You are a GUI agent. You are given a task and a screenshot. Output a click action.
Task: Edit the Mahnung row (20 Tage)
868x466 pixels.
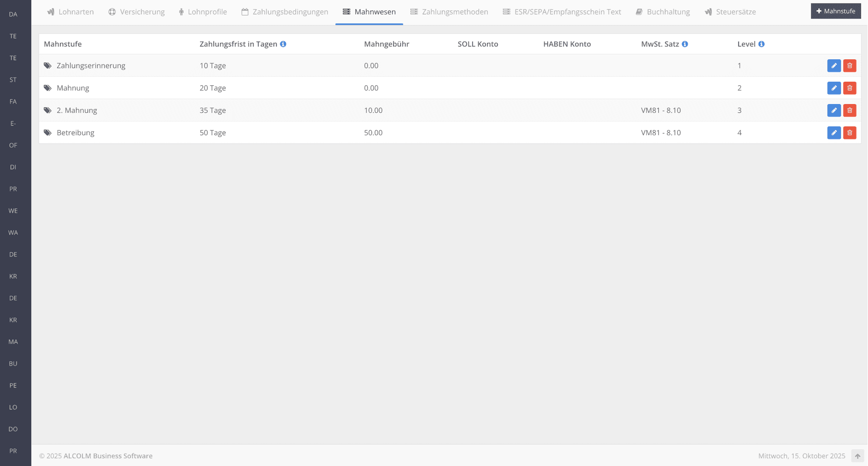click(834, 88)
